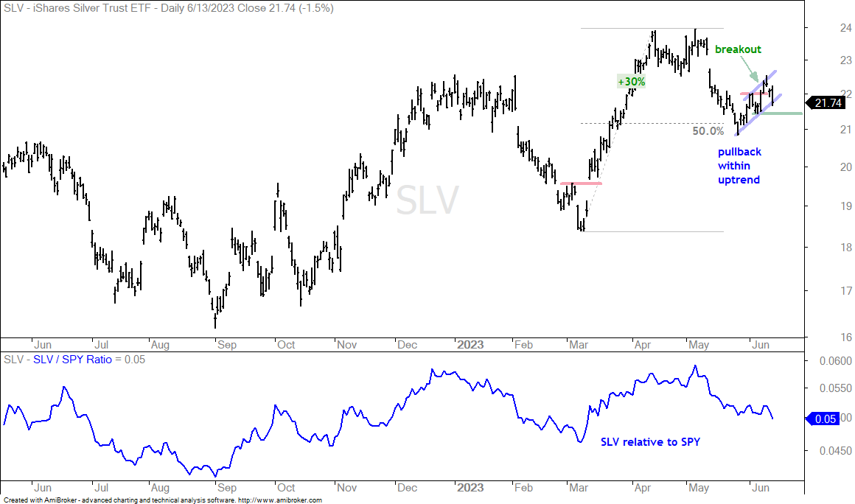Click the SLV relative to SPY label
The width and height of the screenshot is (855, 504).
pyautogui.click(x=650, y=442)
